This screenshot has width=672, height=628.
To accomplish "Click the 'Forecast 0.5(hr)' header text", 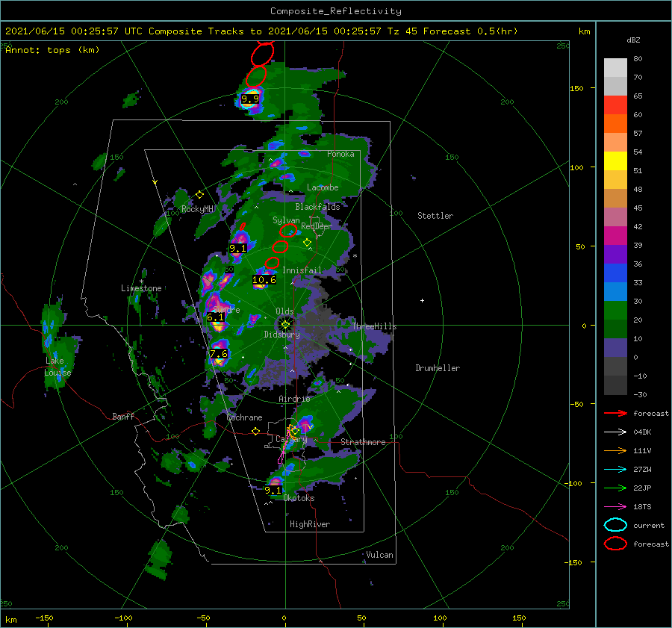I will pyautogui.click(x=470, y=31).
